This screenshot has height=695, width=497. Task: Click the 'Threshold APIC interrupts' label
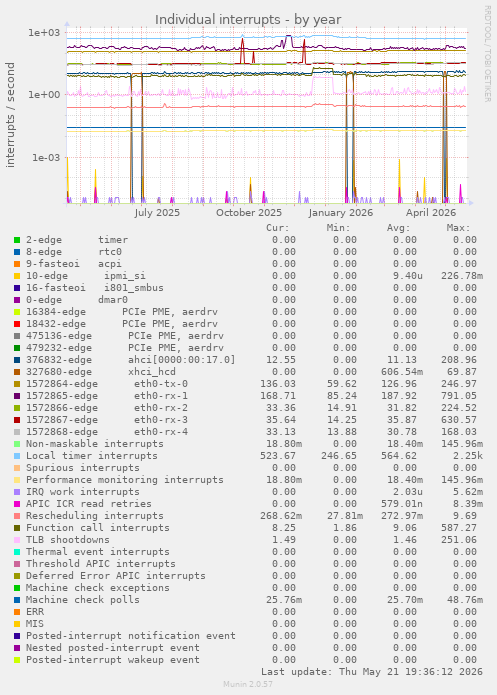pos(101,563)
